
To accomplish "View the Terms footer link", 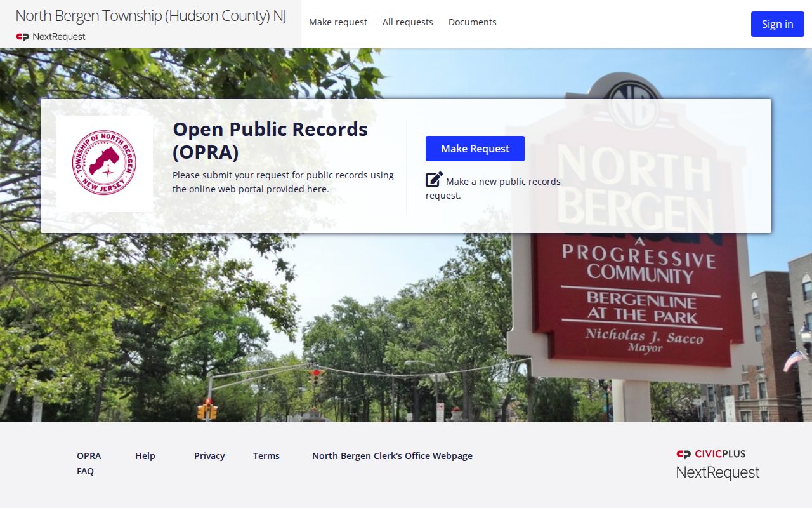I will tap(266, 456).
